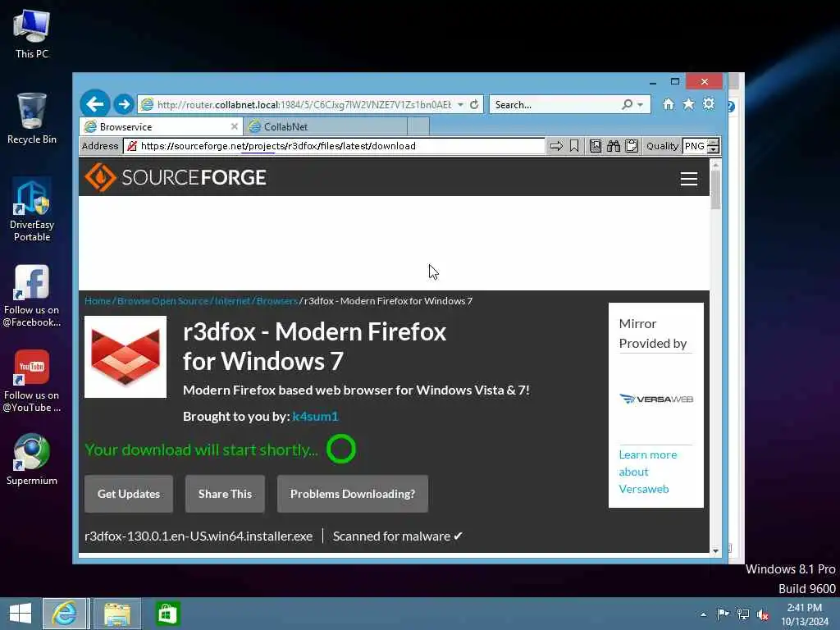Image resolution: width=840 pixels, height=630 pixels.
Task: Click the magnifier search icon
Action: [627, 104]
